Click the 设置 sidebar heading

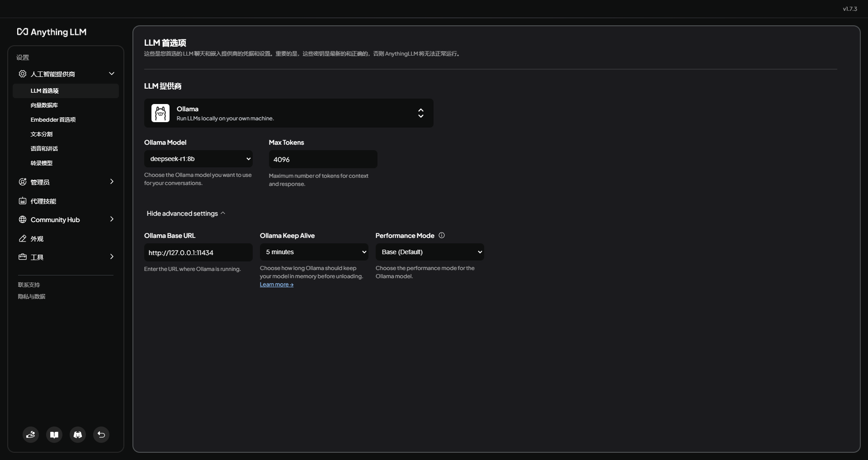pyautogui.click(x=23, y=57)
